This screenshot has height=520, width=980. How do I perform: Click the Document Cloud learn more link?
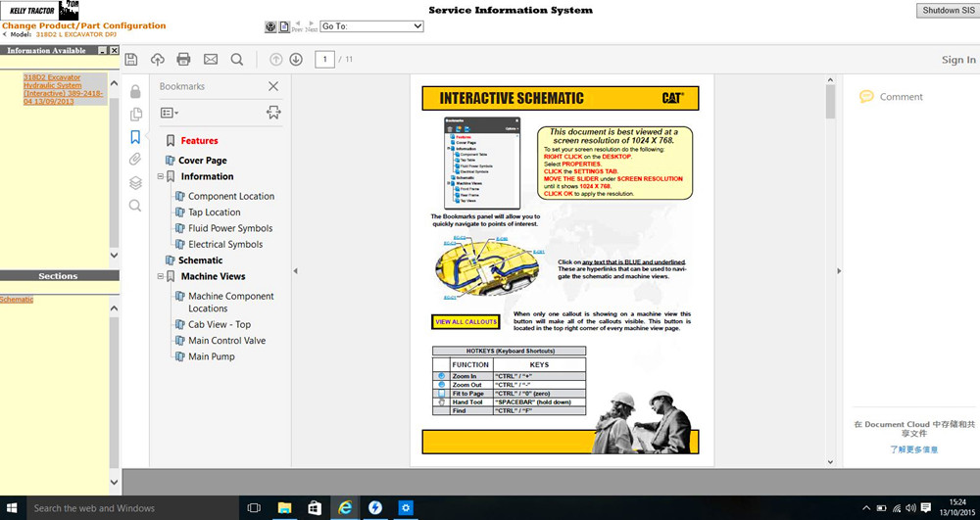tap(913, 449)
